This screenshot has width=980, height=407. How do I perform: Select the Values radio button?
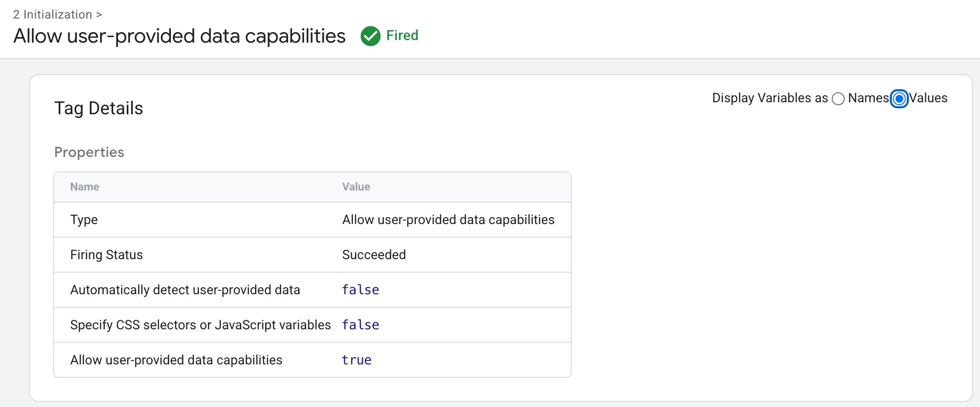tap(899, 99)
